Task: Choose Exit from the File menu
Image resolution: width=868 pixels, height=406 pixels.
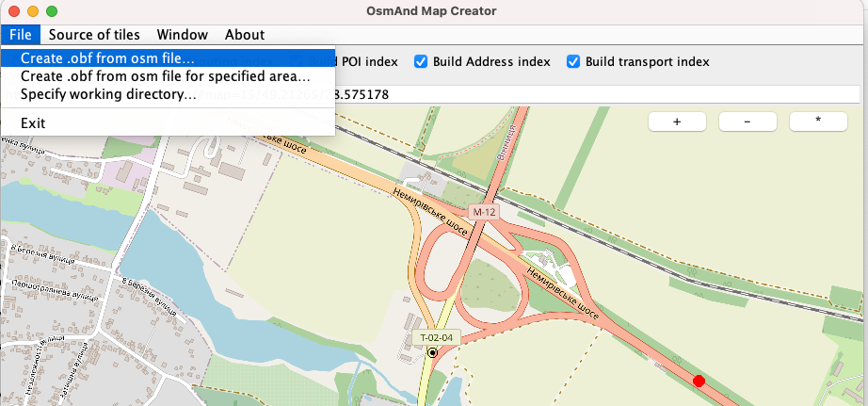Action: [x=33, y=122]
